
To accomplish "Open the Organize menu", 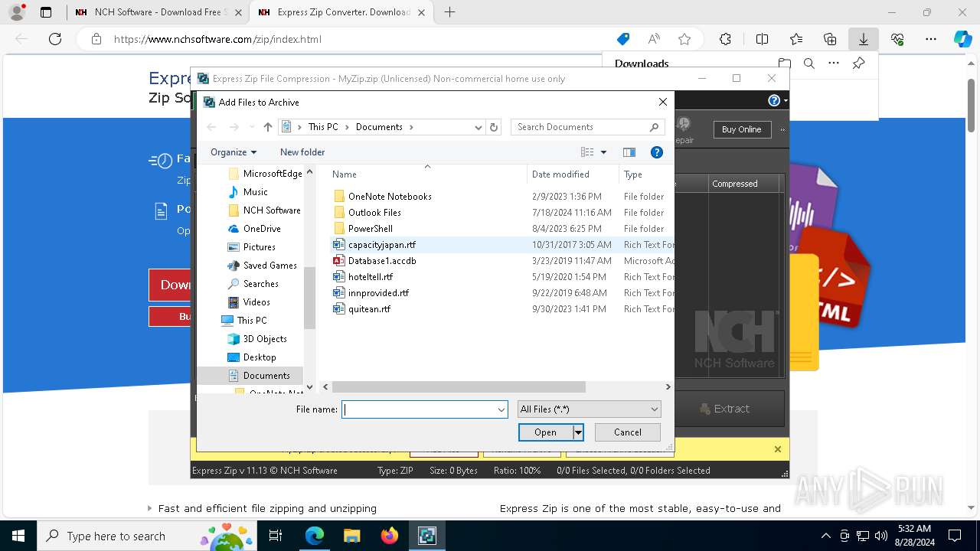I will 234,152.
